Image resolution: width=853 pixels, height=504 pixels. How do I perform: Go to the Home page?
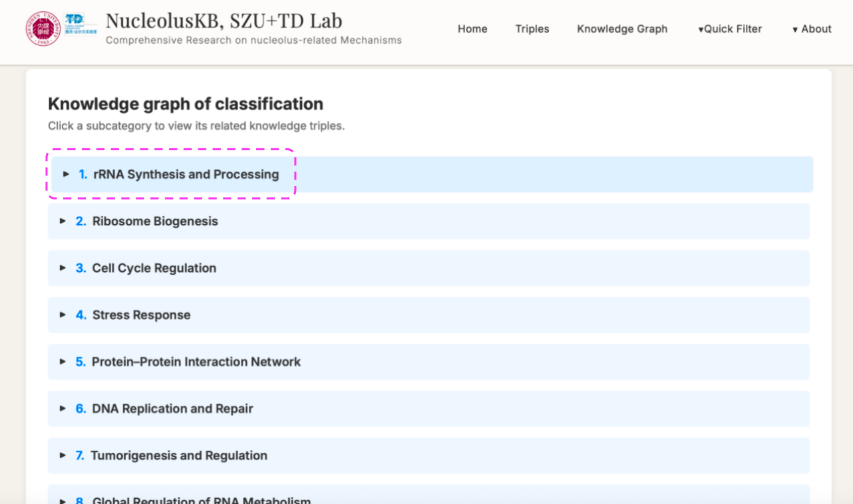pos(472,29)
